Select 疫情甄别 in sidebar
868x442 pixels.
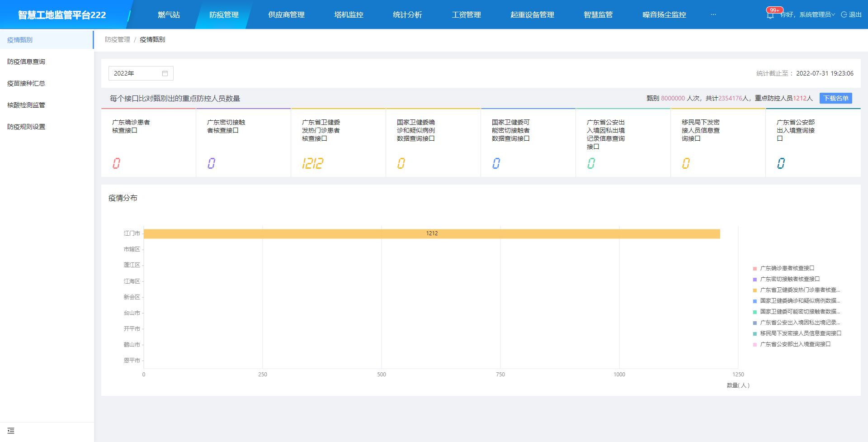pos(47,40)
